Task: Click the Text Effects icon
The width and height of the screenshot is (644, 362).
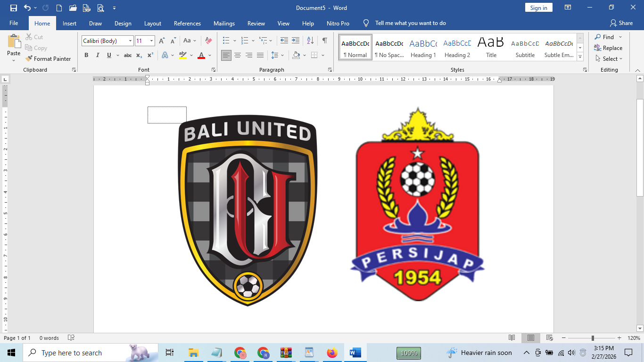Action: (165, 55)
